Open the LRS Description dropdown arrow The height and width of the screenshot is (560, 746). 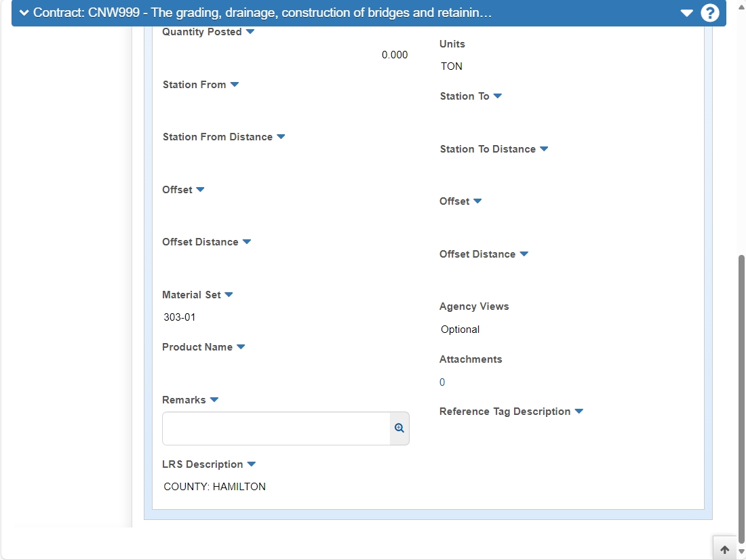252,464
